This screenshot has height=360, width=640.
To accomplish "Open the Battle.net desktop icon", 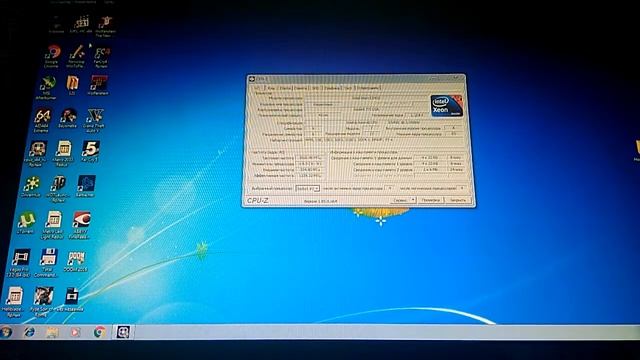I will click(x=86, y=186).
